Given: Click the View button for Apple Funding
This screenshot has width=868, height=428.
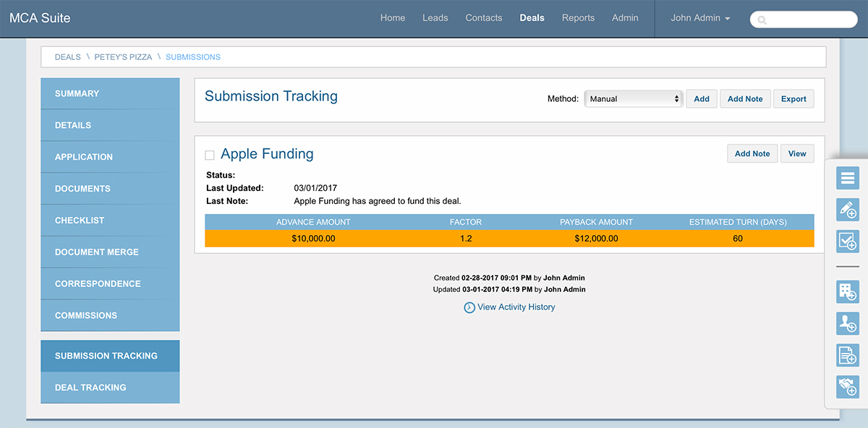Looking at the screenshot, I should 797,153.
